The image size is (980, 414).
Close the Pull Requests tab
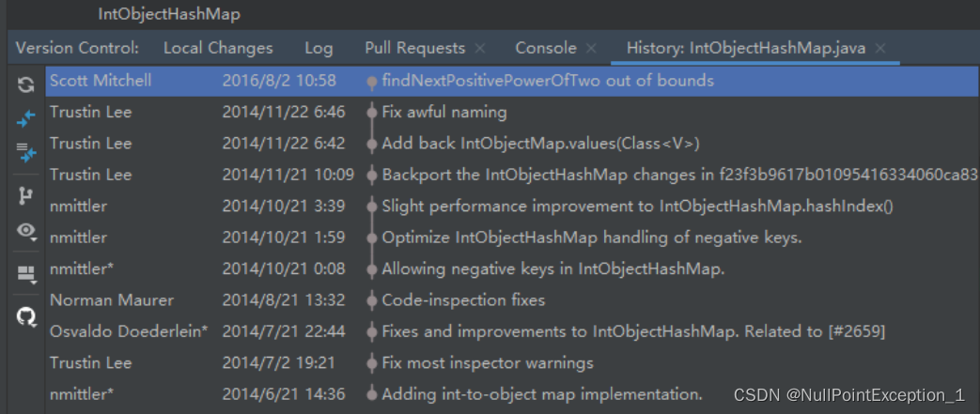click(x=479, y=48)
